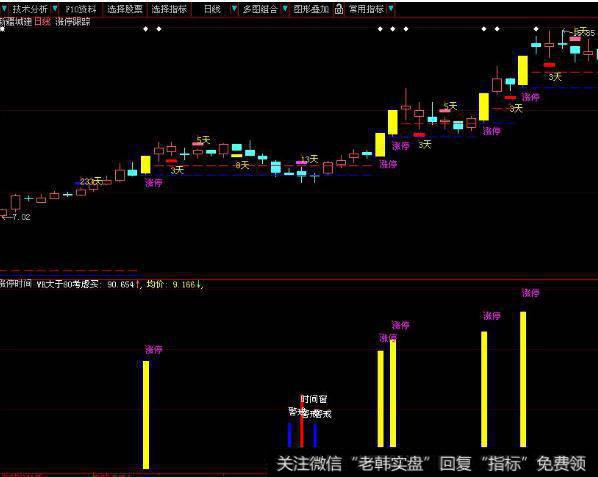Screen dimensions: 598x477
Task: Select the 技术分析 toolbar item
Action: click(30, 9)
